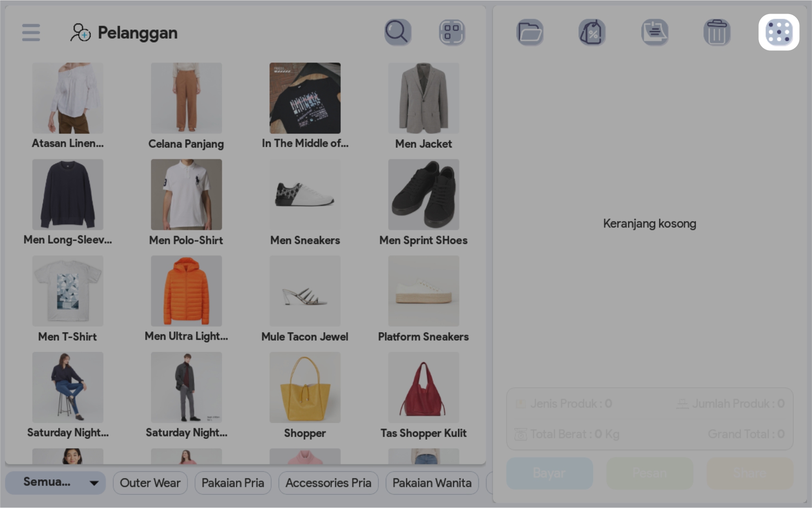This screenshot has width=812, height=508.
Task: Open the order note icon
Action: pyautogui.click(x=655, y=32)
